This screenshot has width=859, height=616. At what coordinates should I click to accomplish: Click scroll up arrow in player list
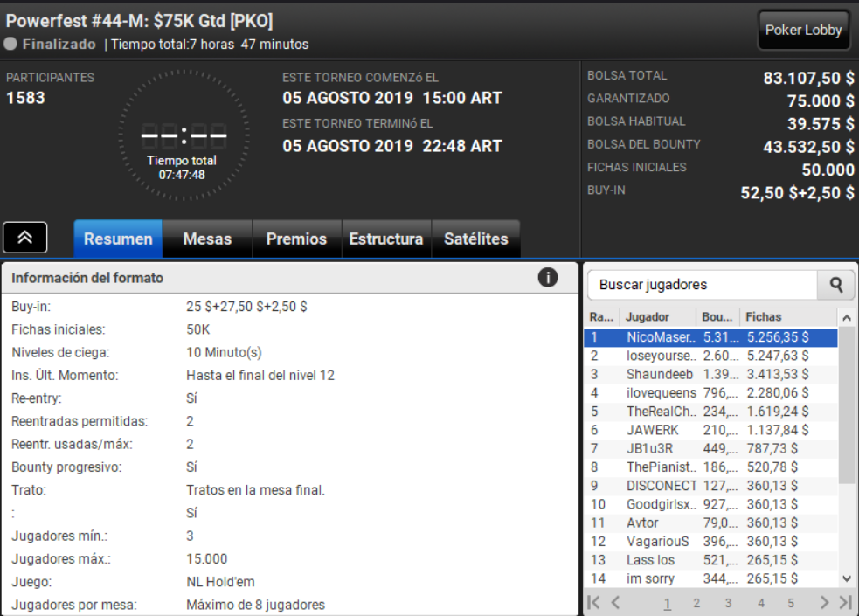coord(847,317)
